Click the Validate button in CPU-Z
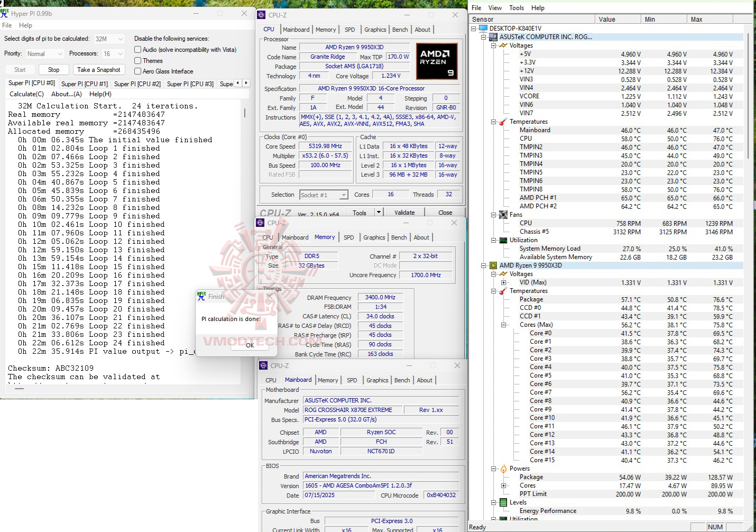This screenshot has width=756, height=532. pos(404,212)
